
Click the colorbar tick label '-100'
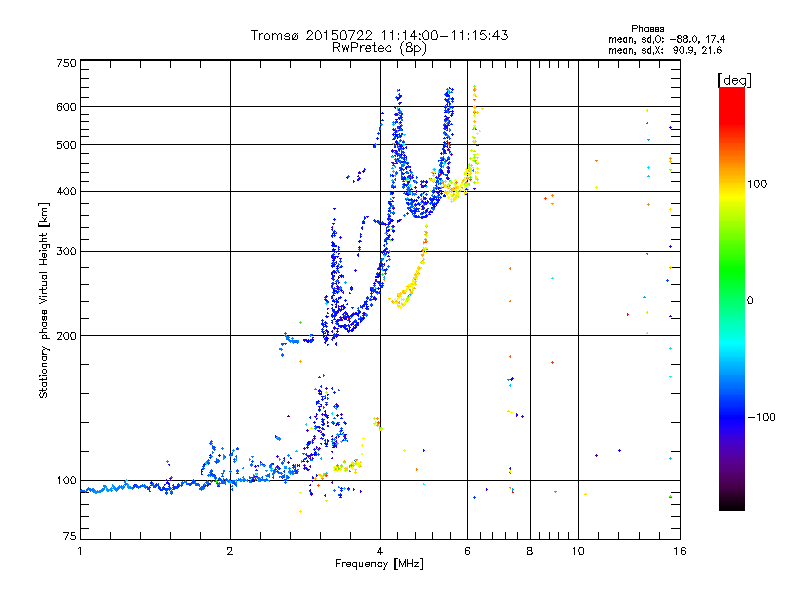click(x=761, y=417)
